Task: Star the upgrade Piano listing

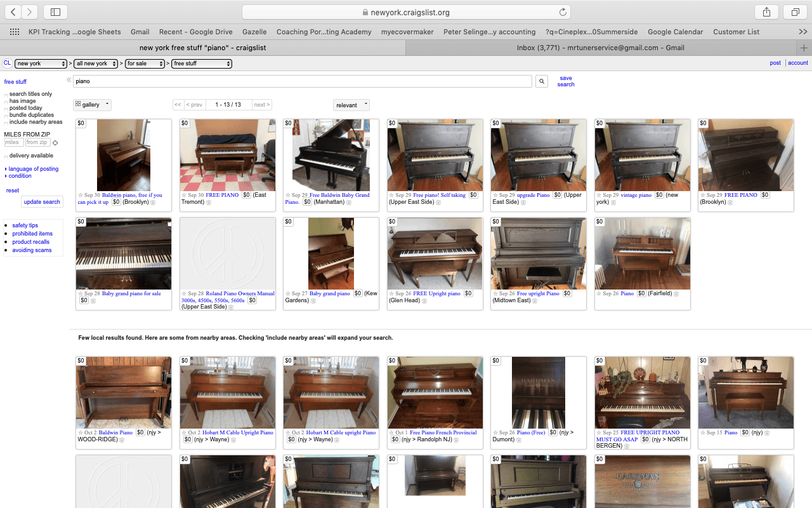Action: click(x=496, y=196)
